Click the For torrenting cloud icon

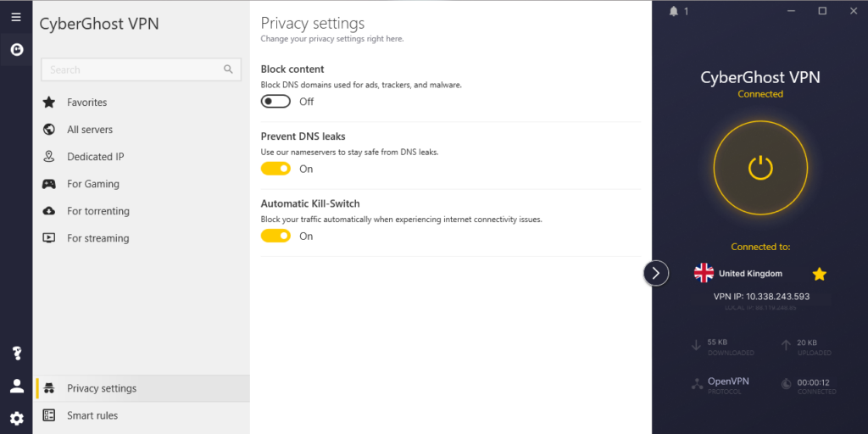click(48, 210)
